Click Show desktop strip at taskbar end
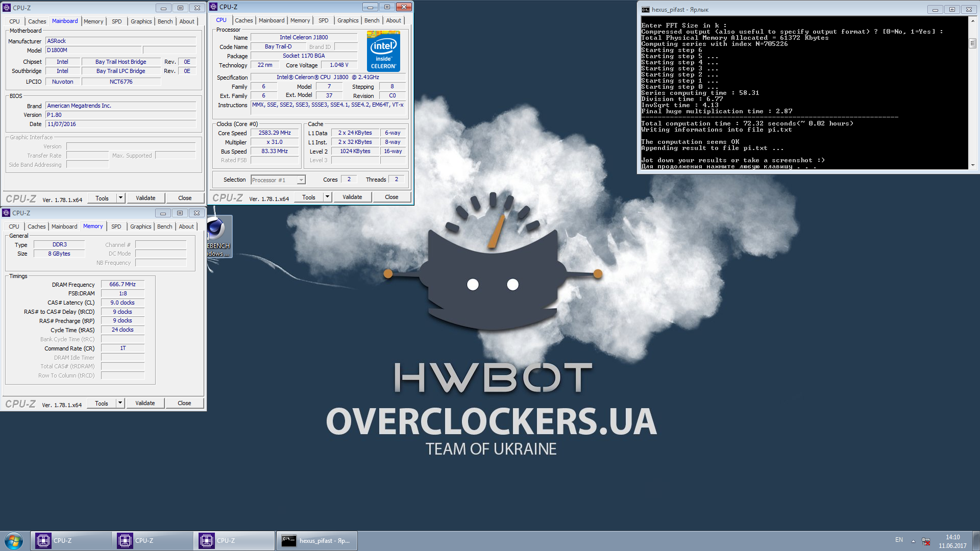The image size is (980, 551). coord(976,541)
